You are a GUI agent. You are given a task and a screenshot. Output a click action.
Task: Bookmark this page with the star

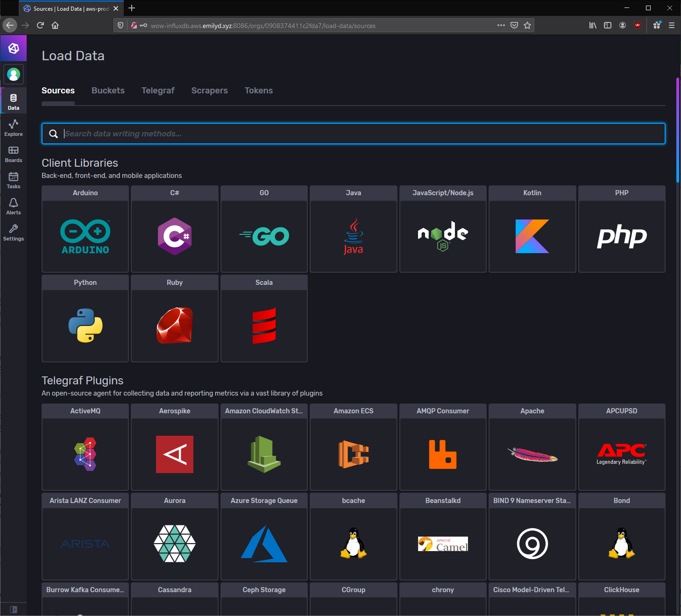click(527, 25)
